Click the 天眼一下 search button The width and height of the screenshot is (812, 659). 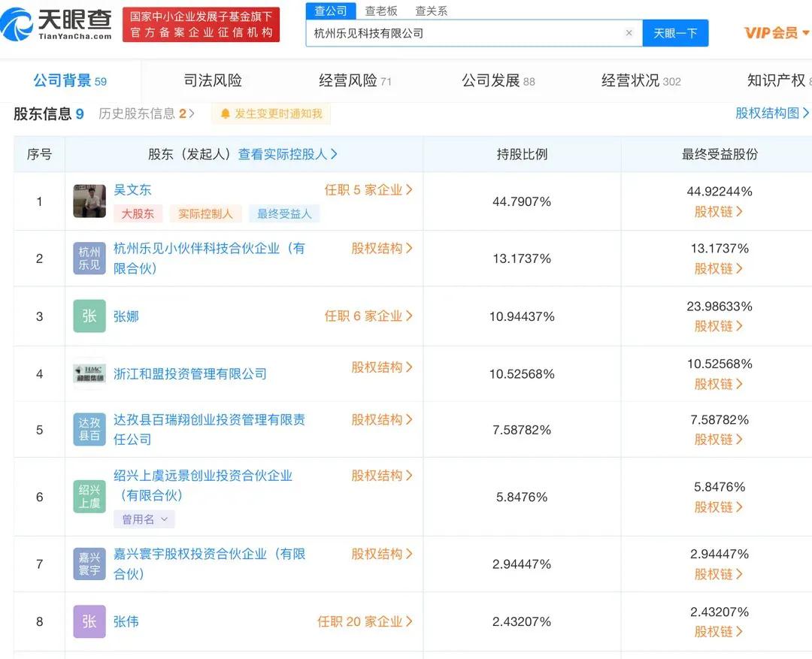674,33
